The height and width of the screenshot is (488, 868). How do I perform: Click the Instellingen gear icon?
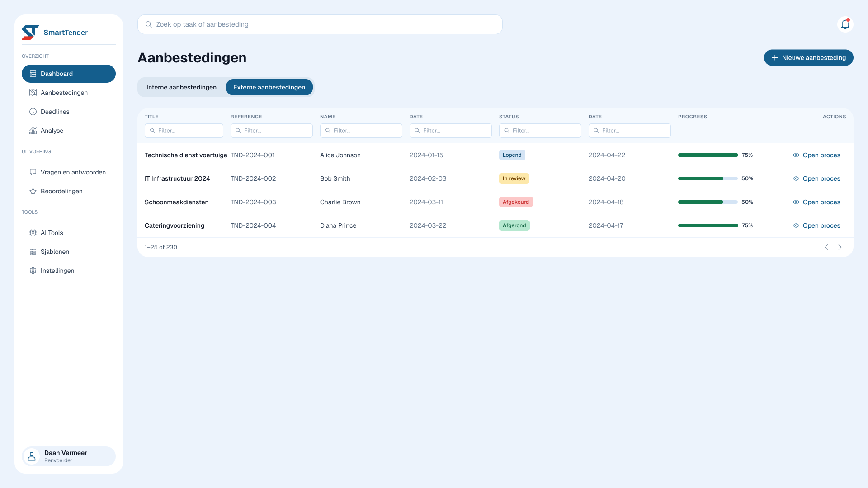tap(33, 271)
